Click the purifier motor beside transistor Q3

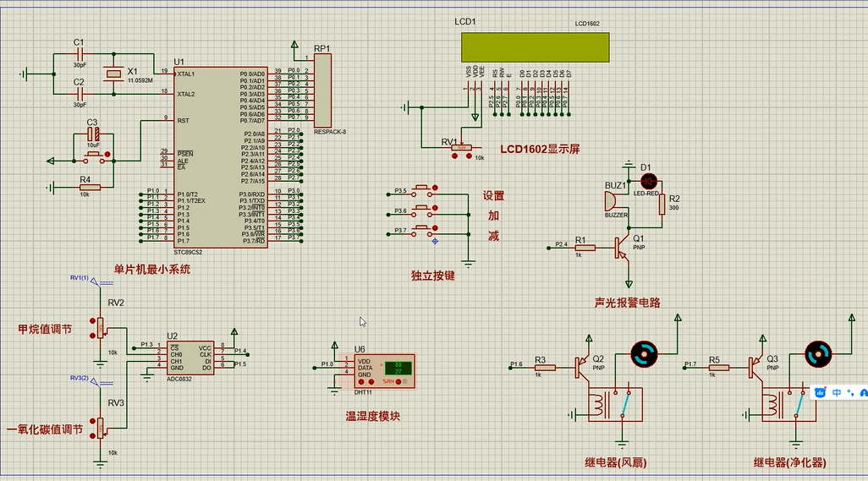pyautogui.click(x=817, y=354)
